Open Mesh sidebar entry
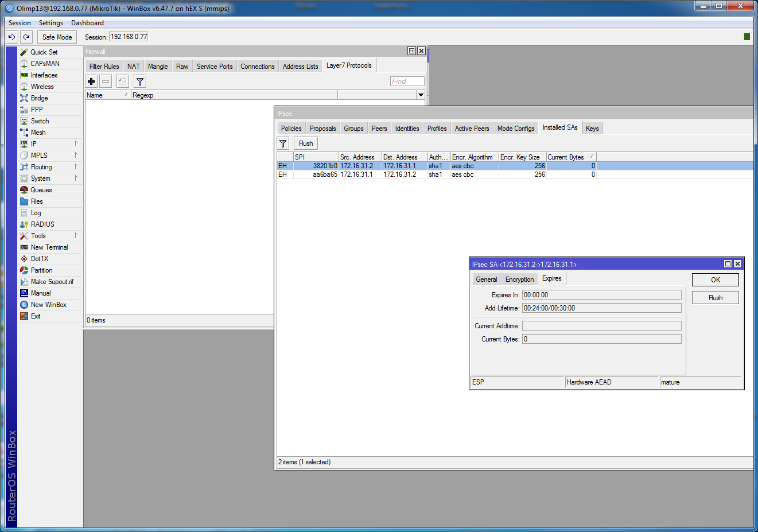 click(x=38, y=133)
